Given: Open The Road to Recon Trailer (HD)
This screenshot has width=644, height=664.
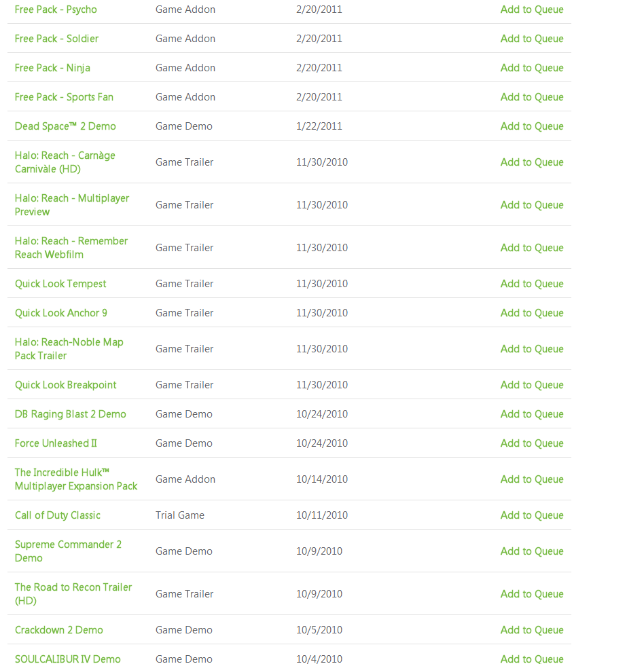Looking at the screenshot, I should click(73, 594).
